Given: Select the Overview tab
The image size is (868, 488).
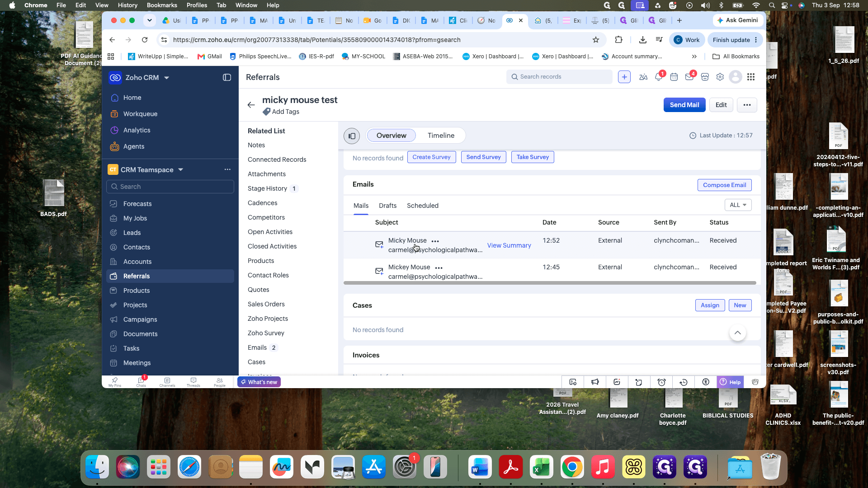Looking at the screenshot, I should pos(392,136).
